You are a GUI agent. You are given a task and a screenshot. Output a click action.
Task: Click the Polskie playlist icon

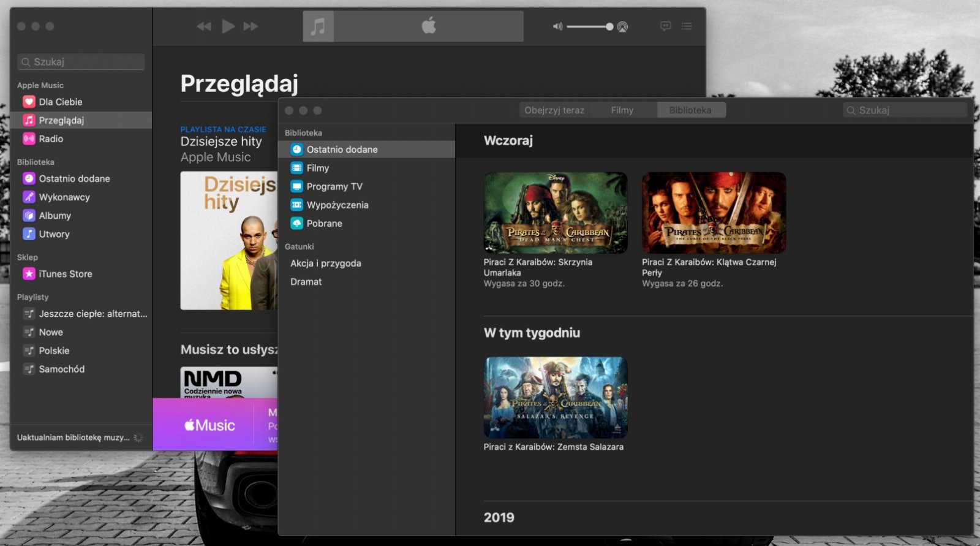pos(29,351)
